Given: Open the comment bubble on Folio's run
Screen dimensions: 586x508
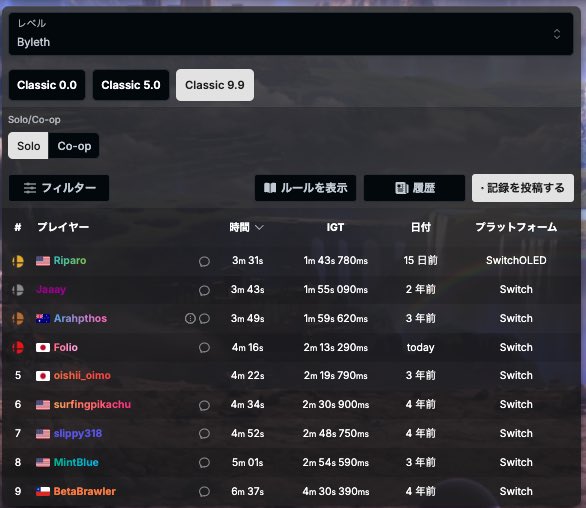Looking at the screenshot, I should [x=204, y=348].
